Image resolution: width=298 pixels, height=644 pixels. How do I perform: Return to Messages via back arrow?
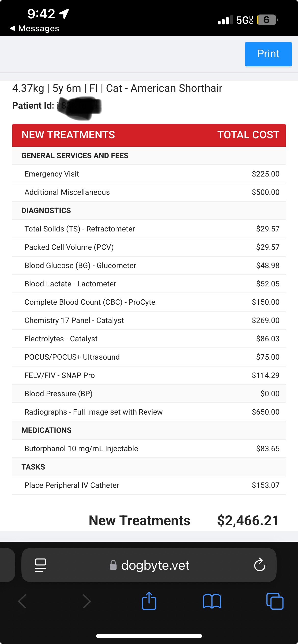tap(34, 28)
